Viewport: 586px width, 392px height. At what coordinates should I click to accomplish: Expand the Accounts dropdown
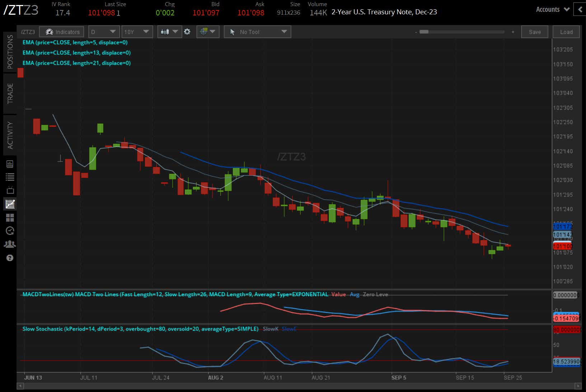[553, 10]
